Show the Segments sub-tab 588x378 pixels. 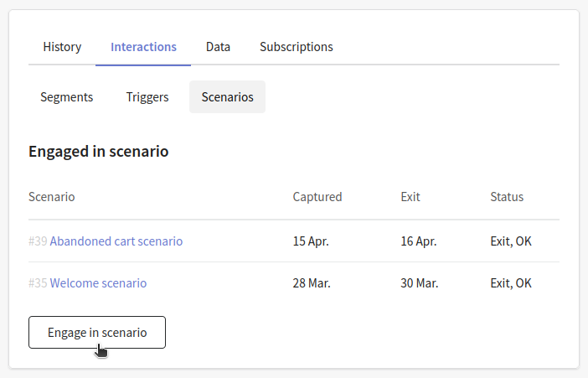[x=67, y=97]
